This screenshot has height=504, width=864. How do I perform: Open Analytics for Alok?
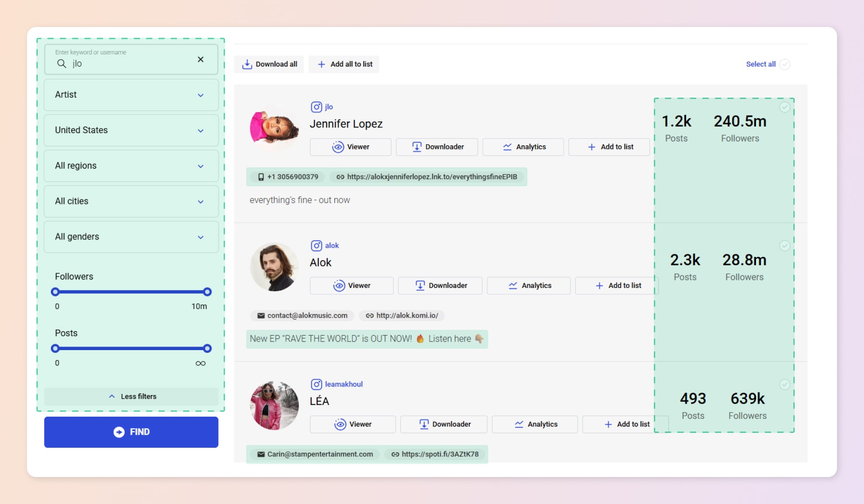(529, 286)
